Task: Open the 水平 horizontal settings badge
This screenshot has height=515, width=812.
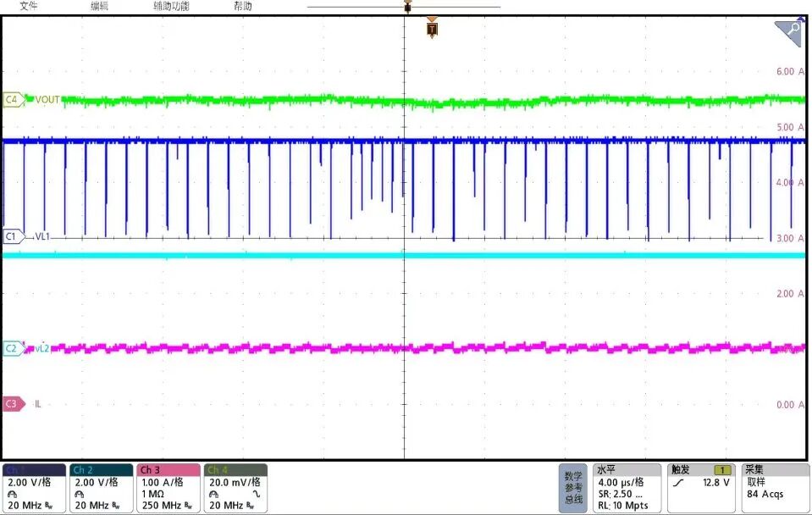Action: tap(626, 488)
